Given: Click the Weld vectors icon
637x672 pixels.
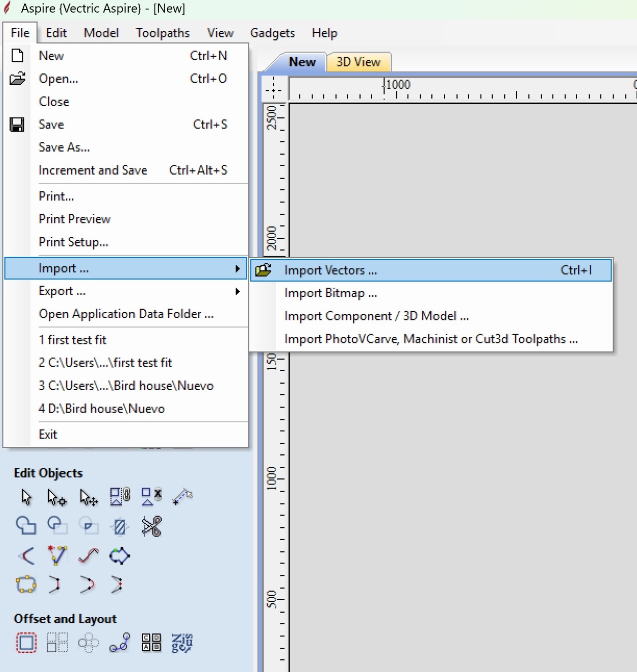Looking at the screenshot, I should pyautogui.click(x=26, y=526).
